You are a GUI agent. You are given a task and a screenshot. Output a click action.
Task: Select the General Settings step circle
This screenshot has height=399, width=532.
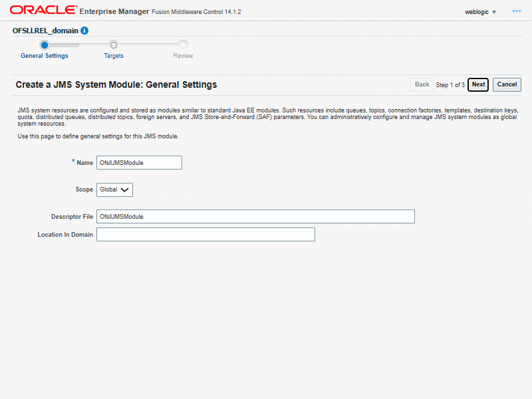coord(44,45)
